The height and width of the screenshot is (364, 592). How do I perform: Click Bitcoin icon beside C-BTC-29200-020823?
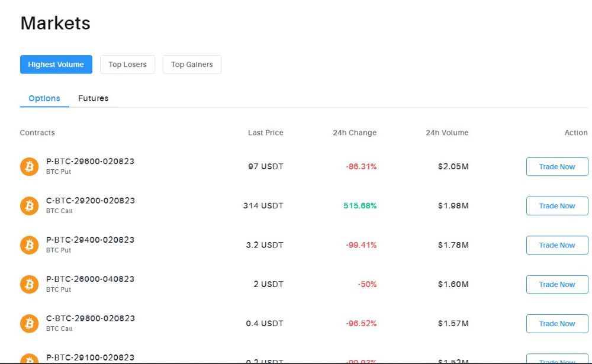tap(30, 206)
